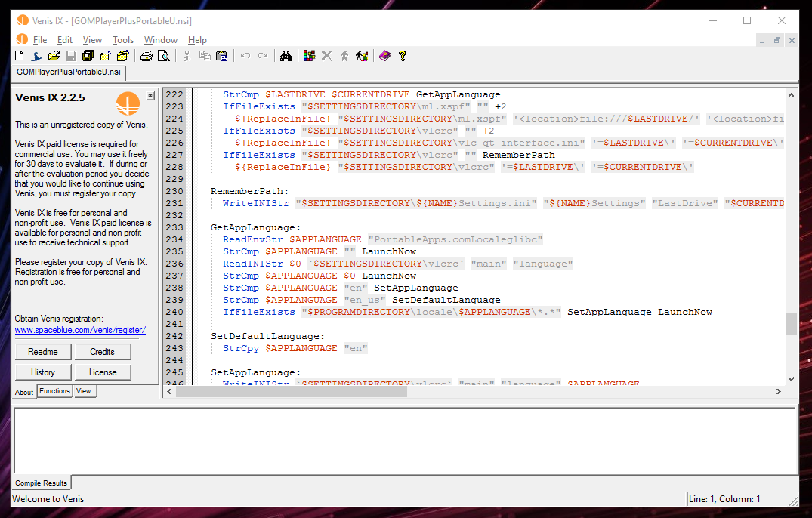The width and height of the screenshot is (812, 518).
Task: Click the horizontal scrollbar thumb
Action: (292, 392)
